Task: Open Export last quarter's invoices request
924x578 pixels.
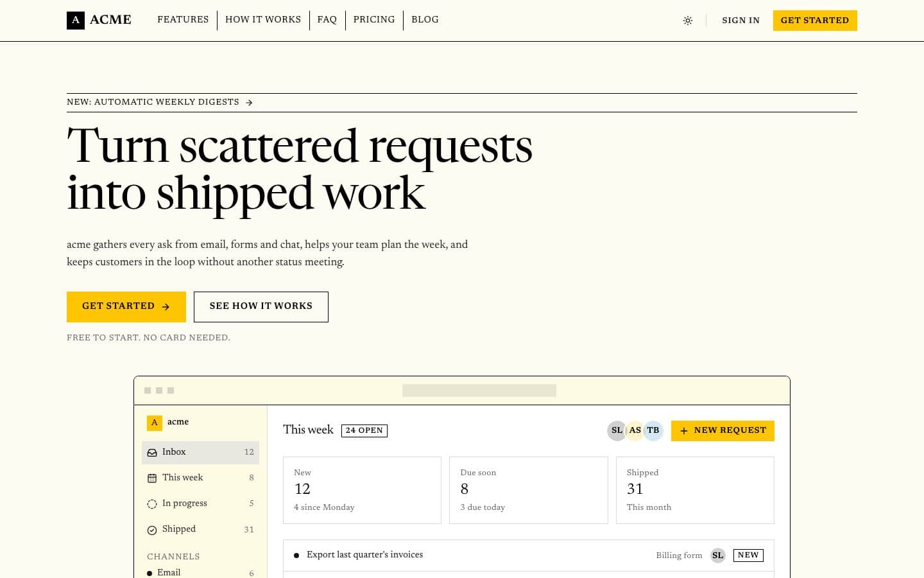Action: 529,556
